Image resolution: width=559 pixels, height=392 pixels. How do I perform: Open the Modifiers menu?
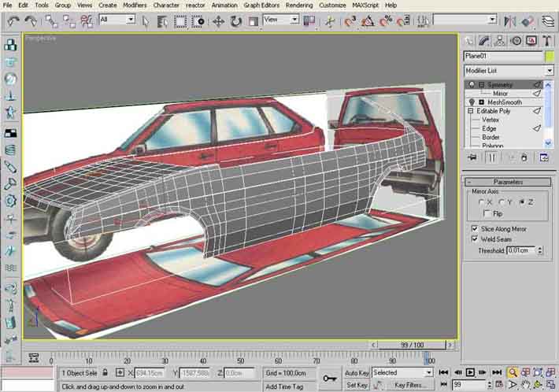click(135, 5)
